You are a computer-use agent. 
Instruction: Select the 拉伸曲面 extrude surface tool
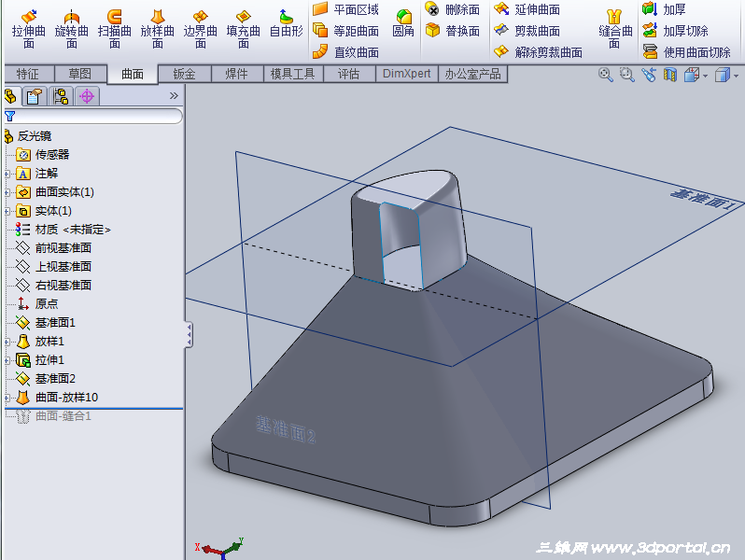coord(29,30)
